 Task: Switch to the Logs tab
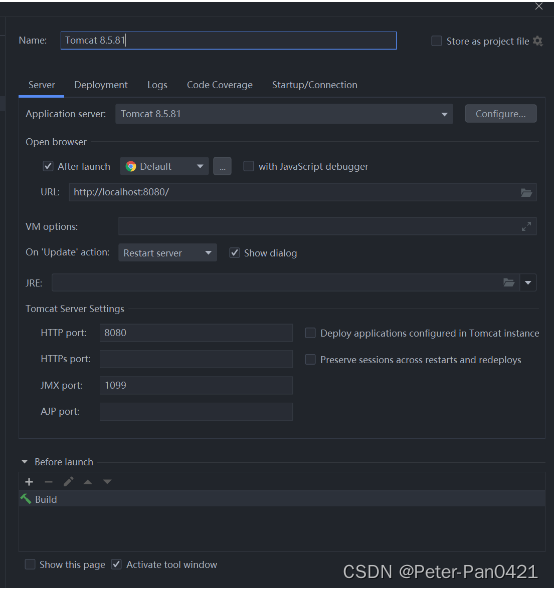[x=157, y=85]
